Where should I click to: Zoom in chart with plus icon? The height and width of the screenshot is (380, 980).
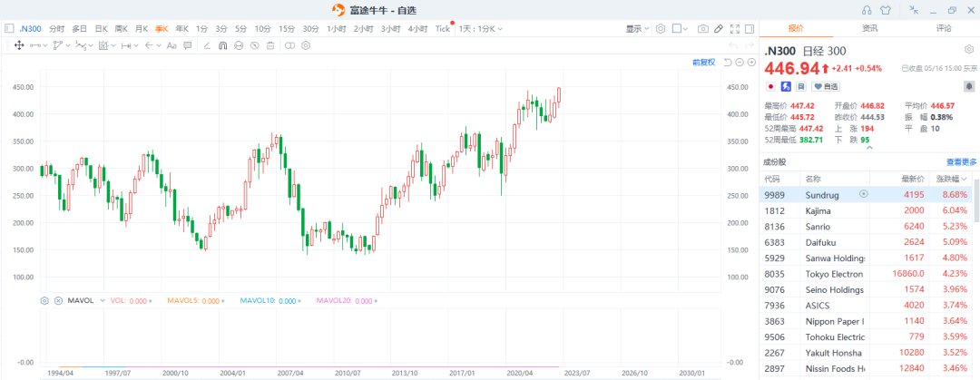tap(751, 62)
